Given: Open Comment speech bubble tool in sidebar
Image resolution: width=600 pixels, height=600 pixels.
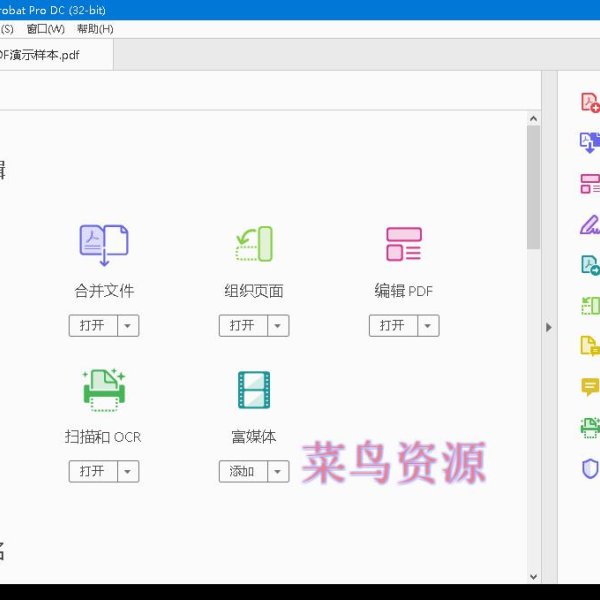Looking at the screenshot, I should click(590, 387).
